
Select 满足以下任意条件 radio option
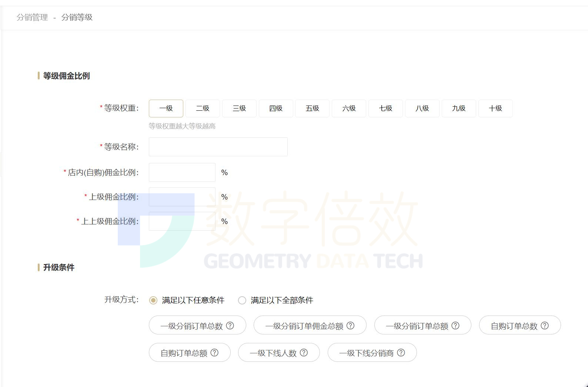point(153,300)
